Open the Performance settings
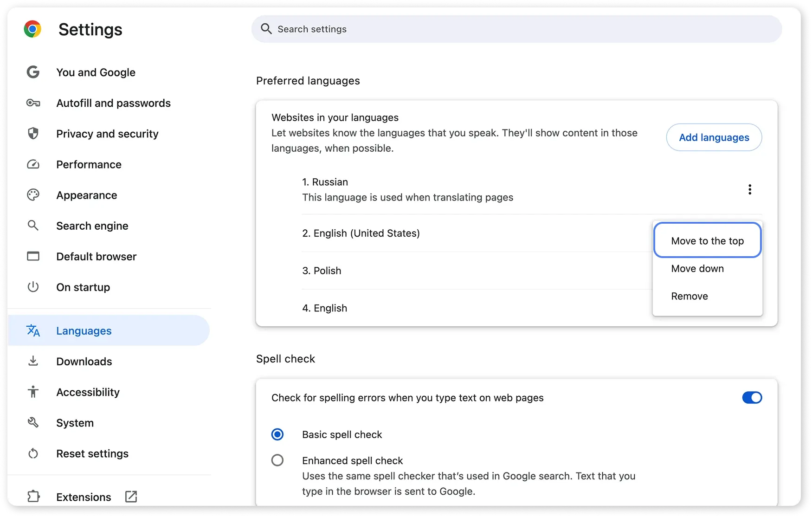Viewport: 812px width, 517px height. (89, 164)
